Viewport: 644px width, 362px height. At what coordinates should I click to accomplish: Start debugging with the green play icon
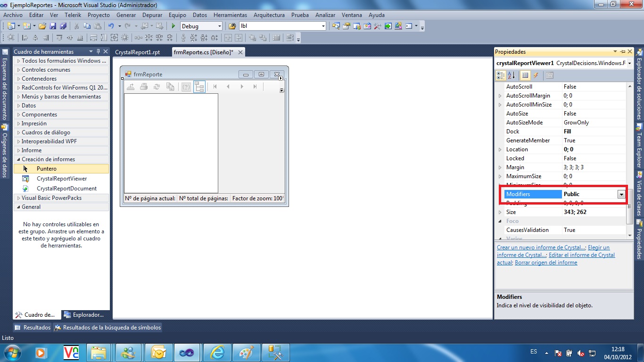click(173, 26)
